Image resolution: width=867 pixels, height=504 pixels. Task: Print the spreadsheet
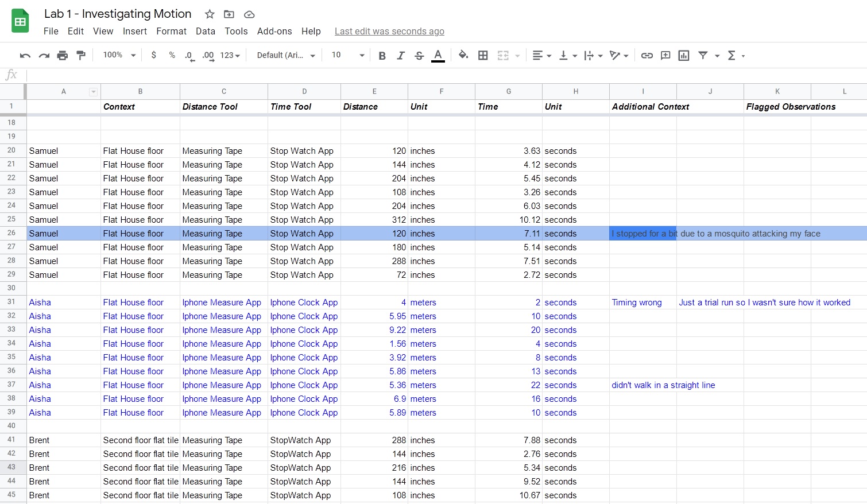coord(63,56)
